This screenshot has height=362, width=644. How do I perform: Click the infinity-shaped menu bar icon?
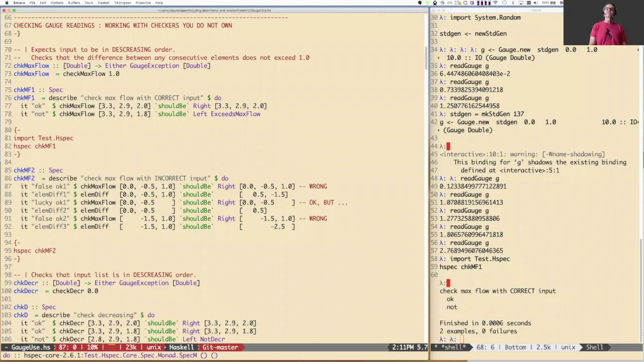click(x=449, y=3)
